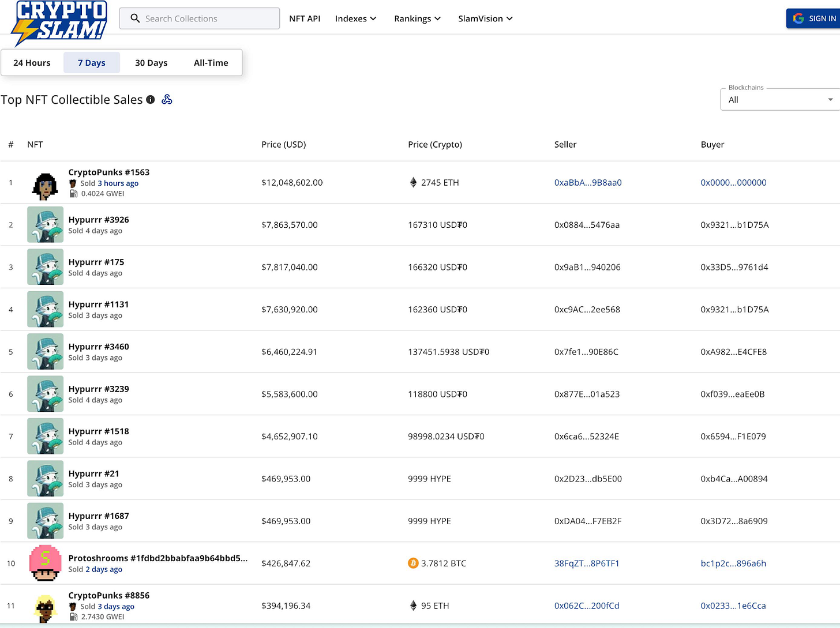Open the Hypurrr #1131 thumbnail
840x628 pixels.
(x=45, y=310)
